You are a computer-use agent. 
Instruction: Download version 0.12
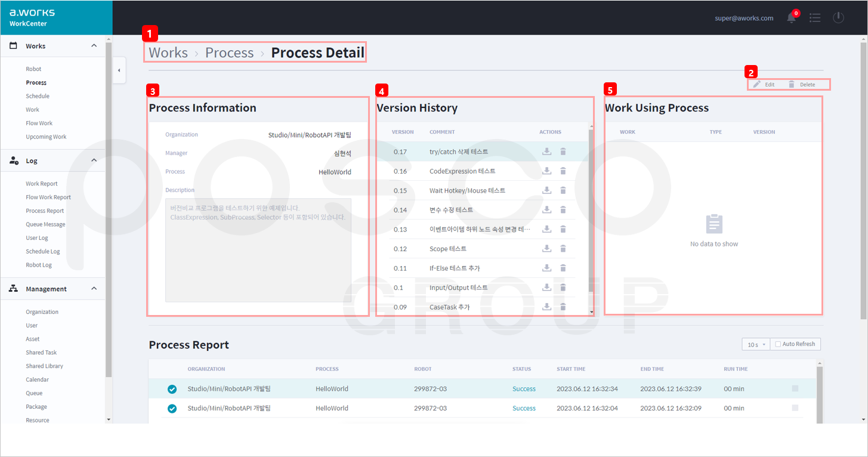click(546, 249)
